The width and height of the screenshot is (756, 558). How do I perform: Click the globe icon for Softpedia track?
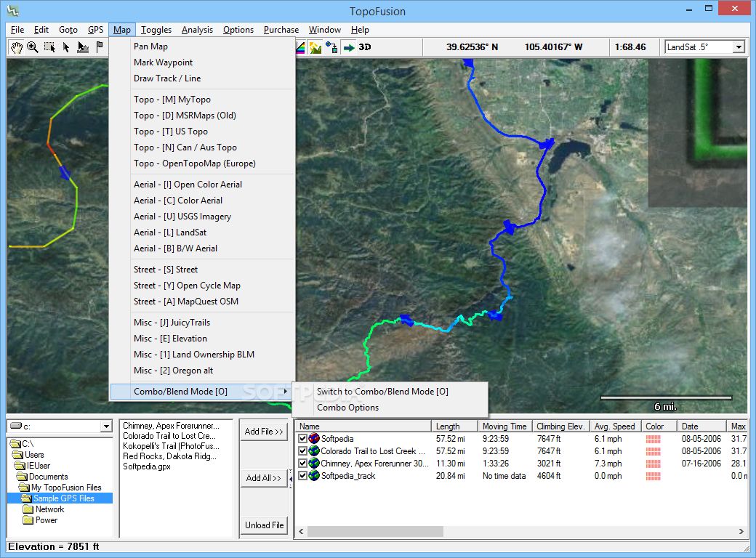pos(314,439)
